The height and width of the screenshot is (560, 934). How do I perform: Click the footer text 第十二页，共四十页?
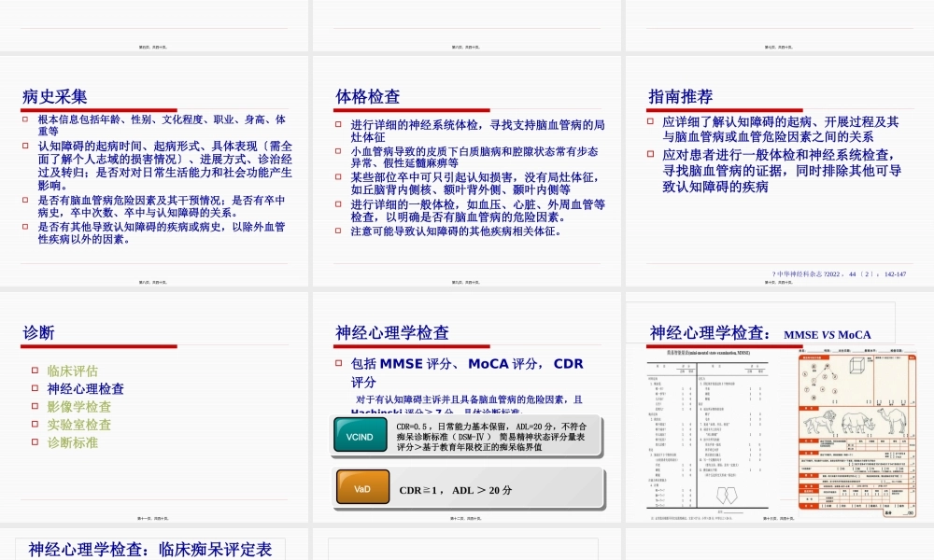465,517
